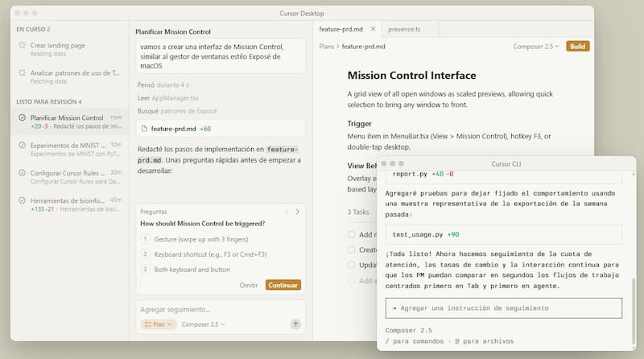Close the feature-prd.md tab

[x=373, y=29]
